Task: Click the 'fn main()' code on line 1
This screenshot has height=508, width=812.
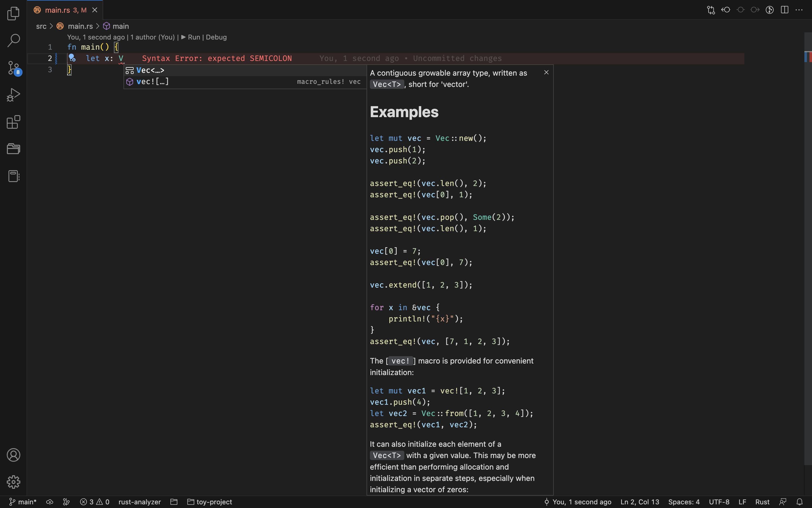Action: 88,47
